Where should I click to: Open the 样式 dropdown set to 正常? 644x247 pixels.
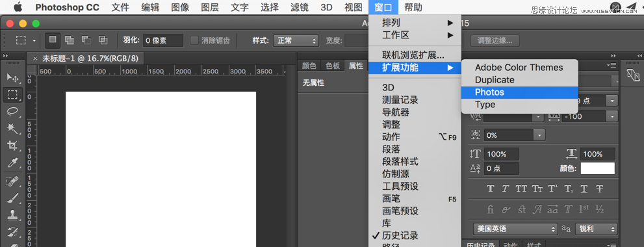[296, 41]
